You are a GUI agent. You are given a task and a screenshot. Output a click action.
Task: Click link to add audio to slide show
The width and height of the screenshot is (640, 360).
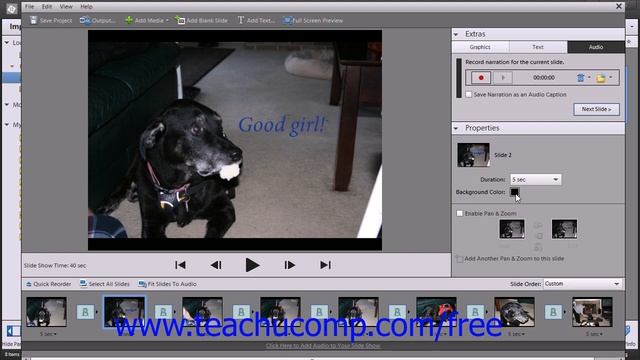[323, 346]
